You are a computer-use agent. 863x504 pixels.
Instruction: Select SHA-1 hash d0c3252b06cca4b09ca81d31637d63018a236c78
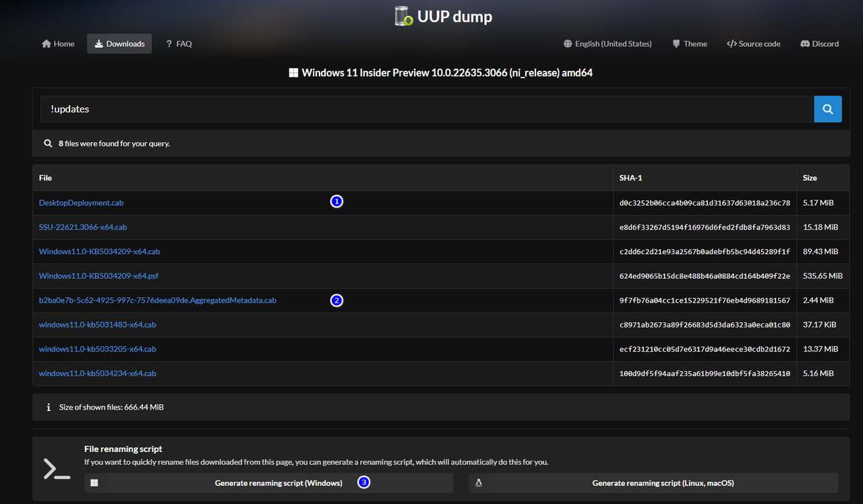[705, 203]
